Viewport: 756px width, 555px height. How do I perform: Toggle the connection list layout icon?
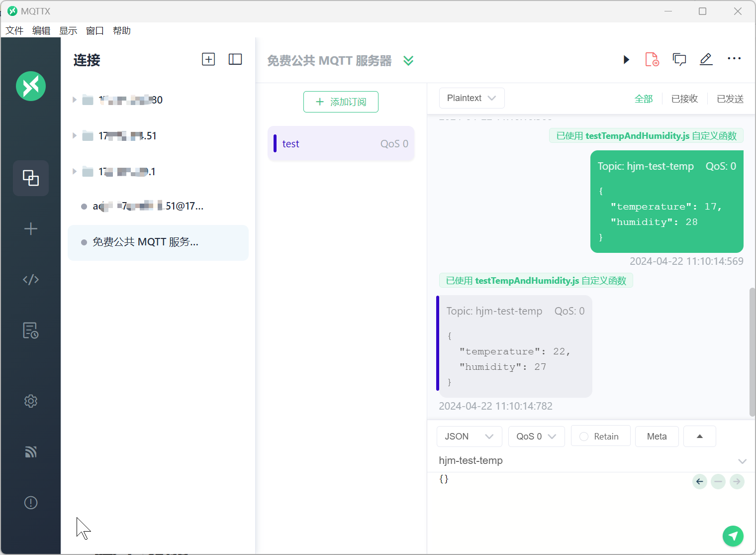(x=235, y=59)
